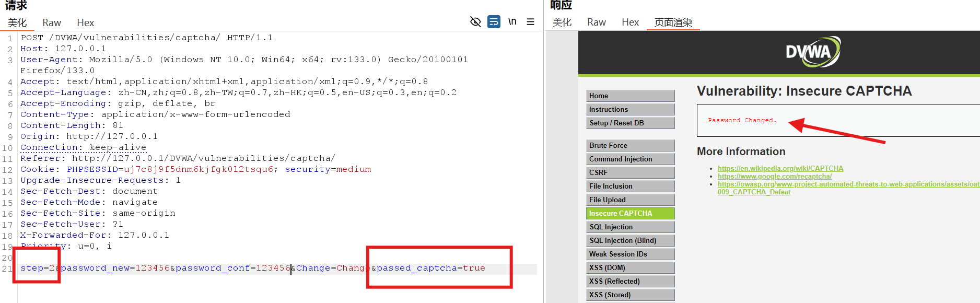Screen dimensions: 980x303
Task: Toggle the \n show newlines icon
Action: click(512, 22)
